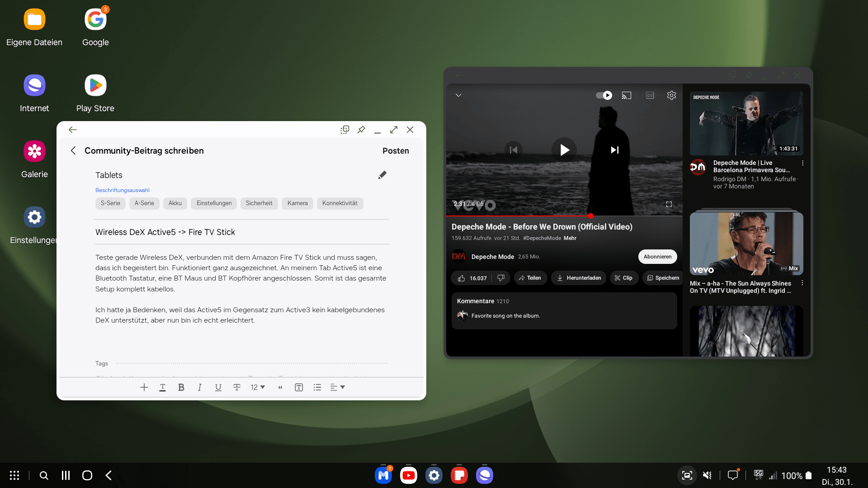Toggle the YouTube autoplay switch
The width and height of the screenshot is (868, 488).
coord(604,95)
